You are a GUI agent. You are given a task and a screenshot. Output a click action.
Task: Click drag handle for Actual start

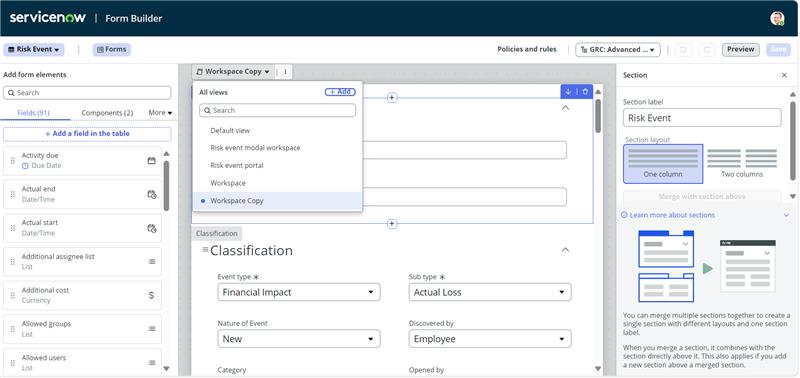13,228
